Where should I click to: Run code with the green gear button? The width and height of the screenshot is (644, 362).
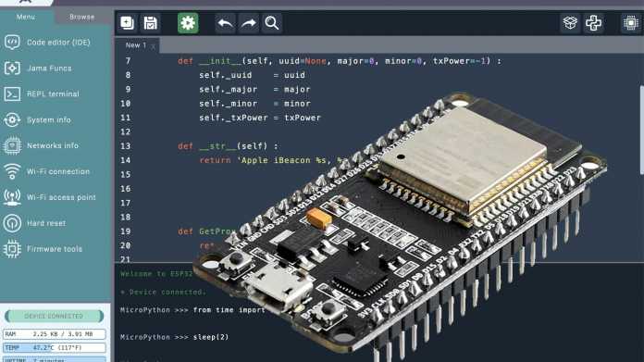pos(188,23)
